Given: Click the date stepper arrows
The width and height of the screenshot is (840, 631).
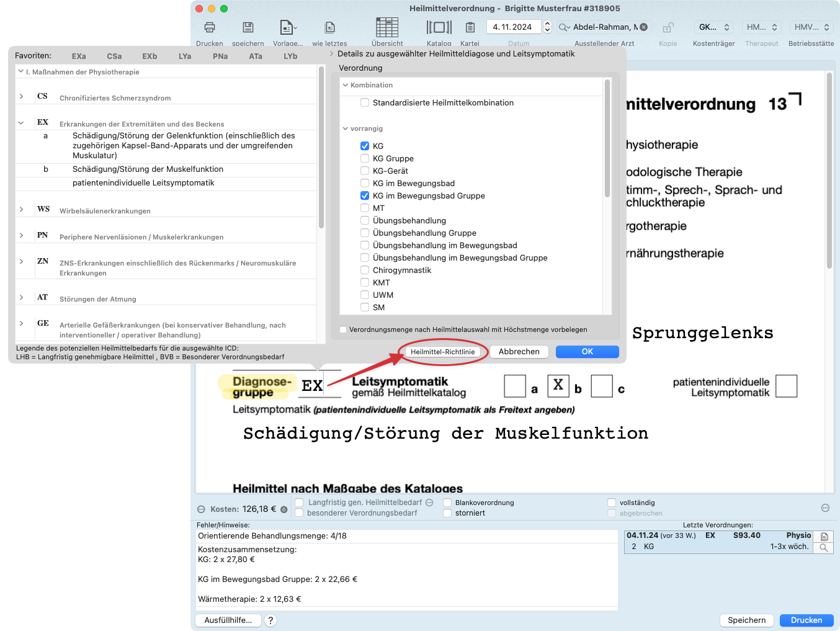Looking at the screenshot, I should coord(547,27).
